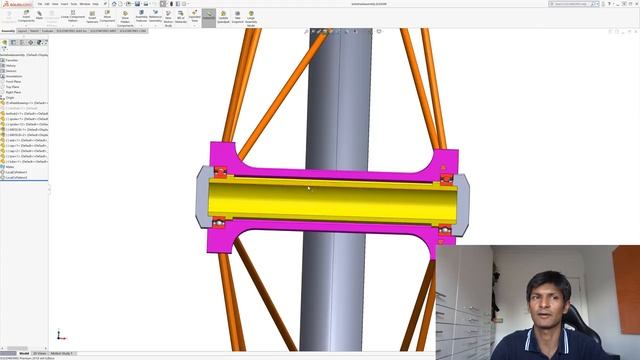
Task: Click Update SpeedPak tool
Action: pos(223,17)
